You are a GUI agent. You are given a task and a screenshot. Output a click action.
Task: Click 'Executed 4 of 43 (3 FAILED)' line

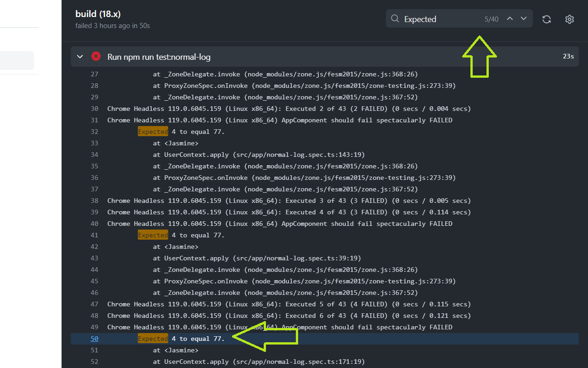pos(289,212)
